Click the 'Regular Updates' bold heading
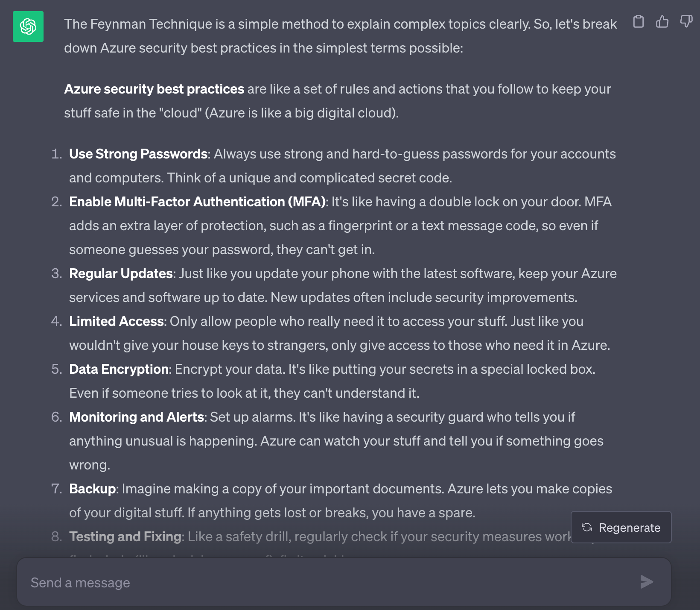 tap(121, 273)
